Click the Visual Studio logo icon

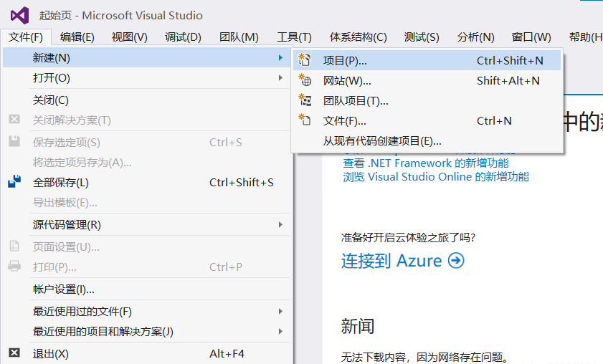pos(19,15)
